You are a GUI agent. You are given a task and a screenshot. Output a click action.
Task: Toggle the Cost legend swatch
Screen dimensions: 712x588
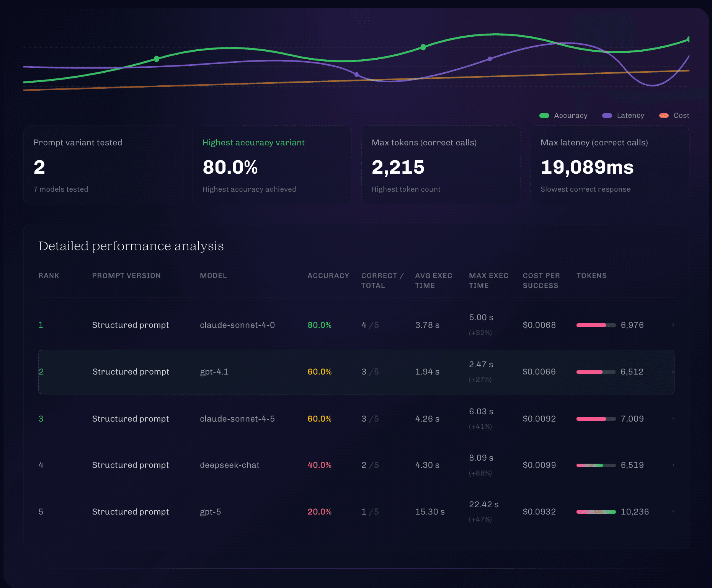[664, 116]
